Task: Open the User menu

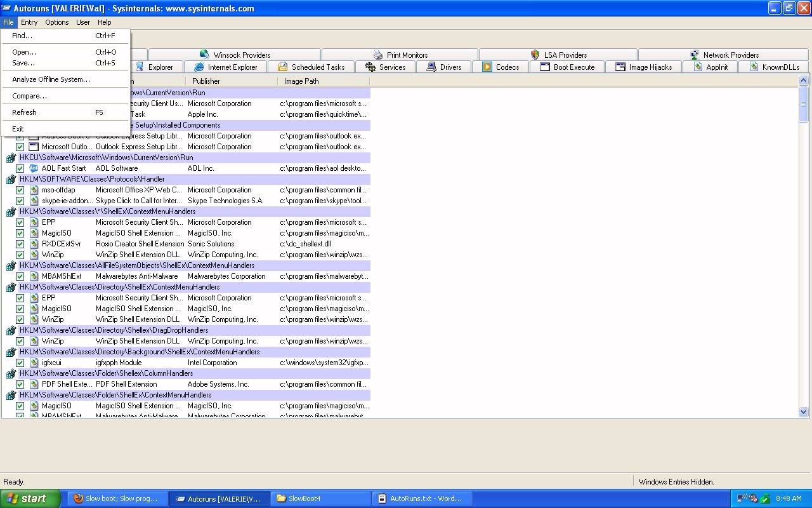Action: (83, 22)
